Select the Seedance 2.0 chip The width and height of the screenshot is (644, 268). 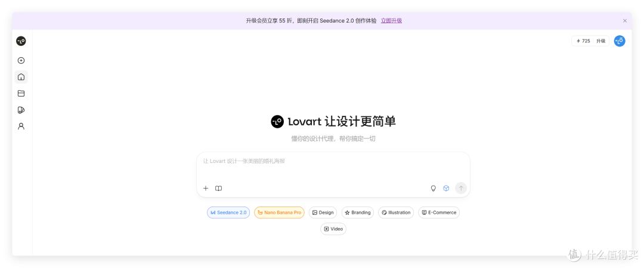(228, 212)
